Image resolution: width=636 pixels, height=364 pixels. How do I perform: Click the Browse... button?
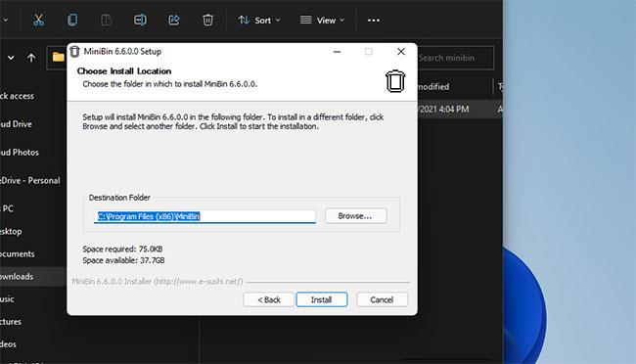coord(355,216)
